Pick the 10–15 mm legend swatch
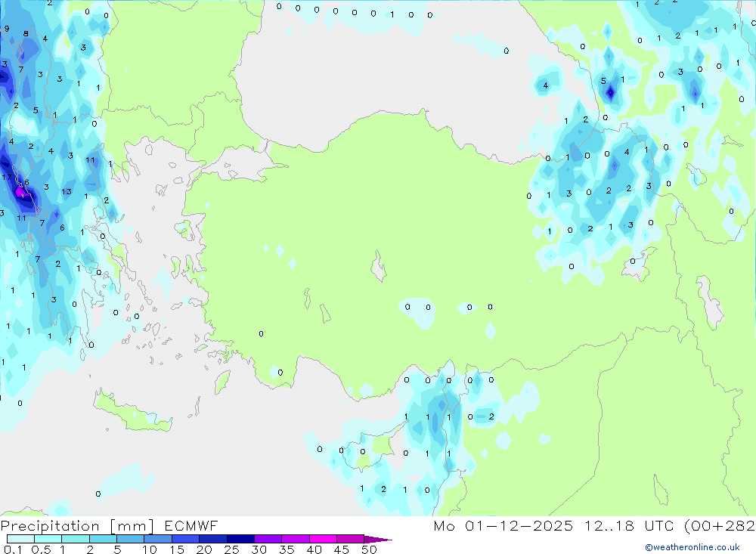The height and width of the screenshot is (554, 756). [158, 539]
